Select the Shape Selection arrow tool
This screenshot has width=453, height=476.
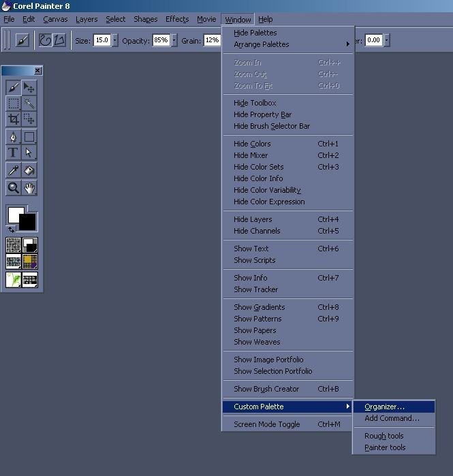(x=29, y=153)
